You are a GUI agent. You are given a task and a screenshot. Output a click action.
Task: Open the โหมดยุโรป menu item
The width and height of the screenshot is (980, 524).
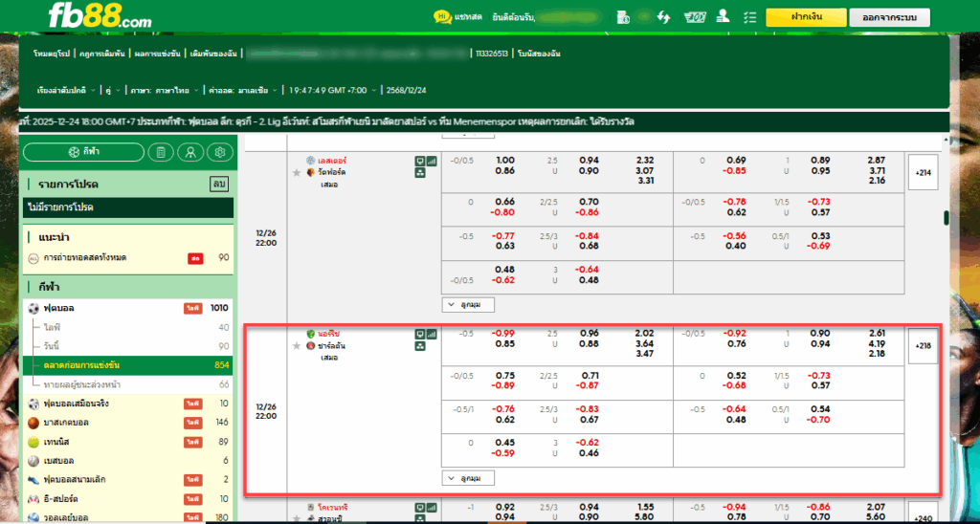click(x=53, y=54)
